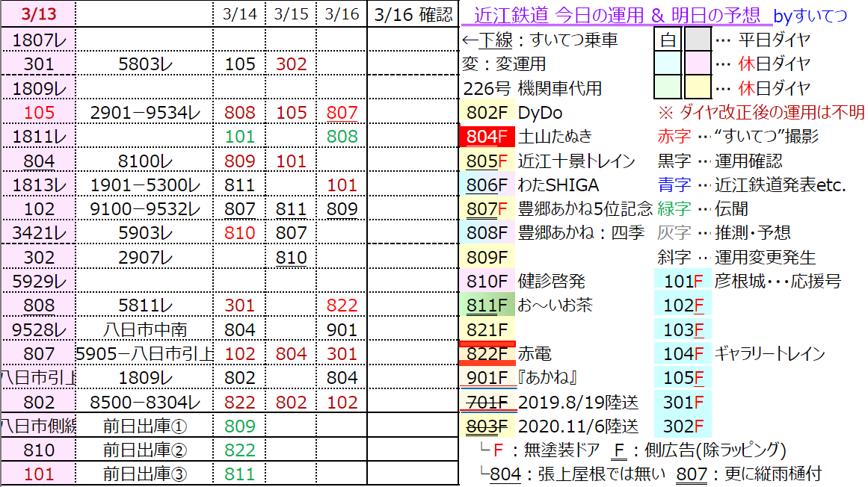This screenshot has width=868, height=487.
Task: Click the 1811レ row label
Action: [39, 137]
